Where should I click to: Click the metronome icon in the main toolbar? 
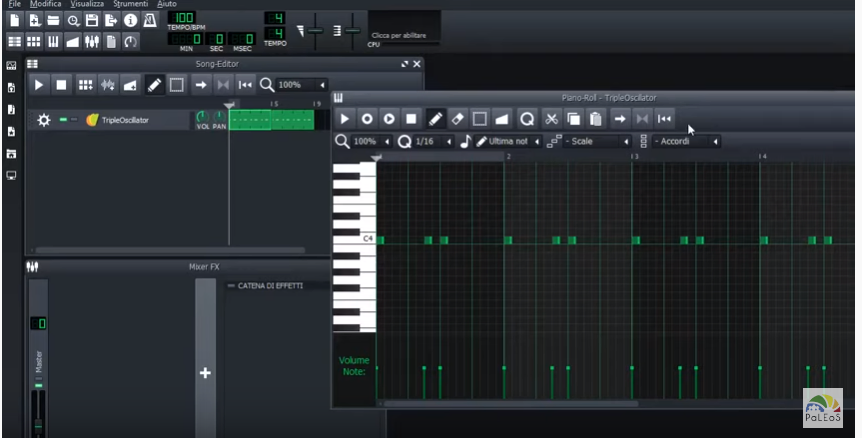(x=149, y=20)
